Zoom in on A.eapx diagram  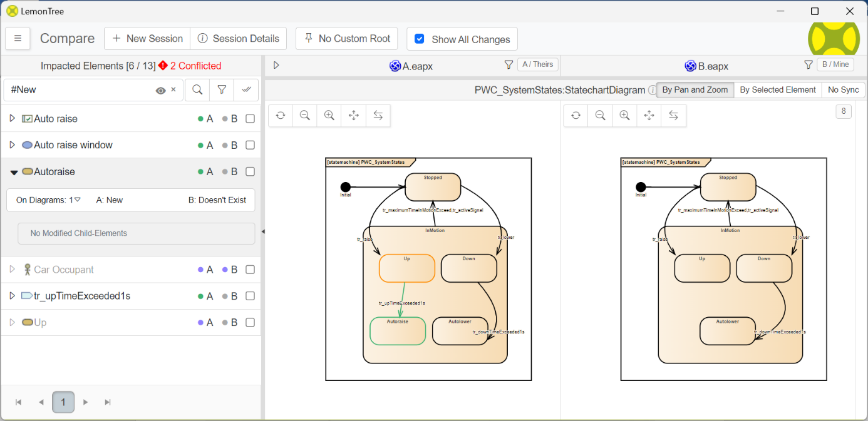pyautogui.click(x=329, y=116)
